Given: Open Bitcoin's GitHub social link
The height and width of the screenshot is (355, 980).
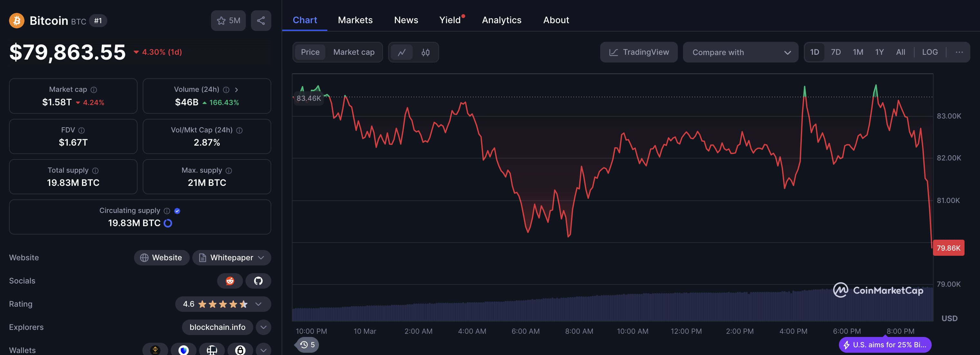Looking at the screenshot, I should tap(258, 281).
